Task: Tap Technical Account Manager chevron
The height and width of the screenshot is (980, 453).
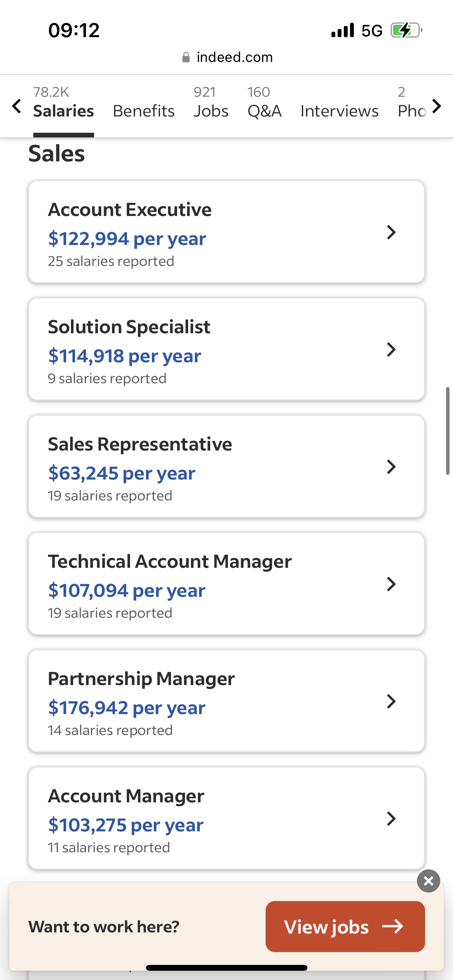Action: (391, 584)
